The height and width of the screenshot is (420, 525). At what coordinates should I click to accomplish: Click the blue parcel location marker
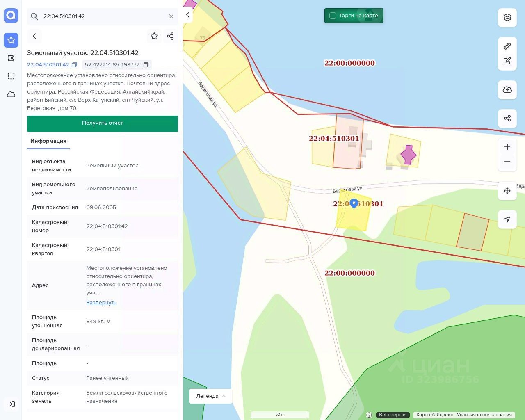coord(354,203)
